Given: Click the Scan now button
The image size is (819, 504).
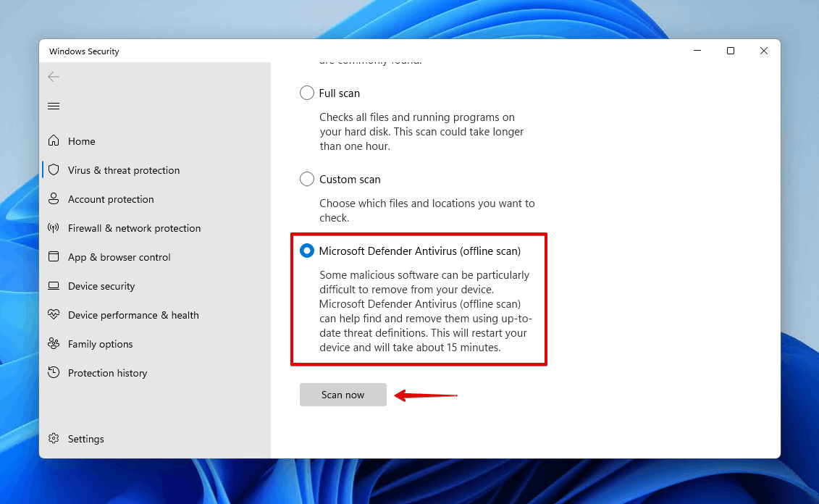Looking at the screenshot, I should (343, 395).
